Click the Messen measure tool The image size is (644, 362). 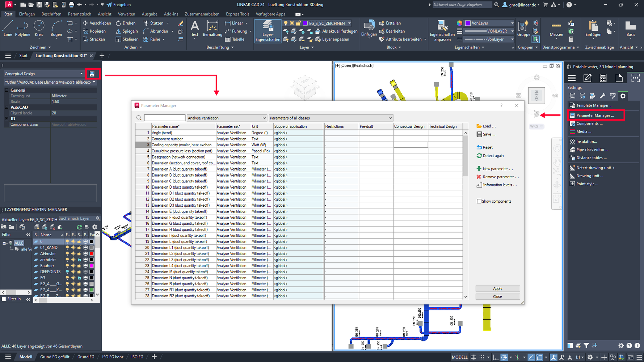pyautogui.click(x=556, y=28)
